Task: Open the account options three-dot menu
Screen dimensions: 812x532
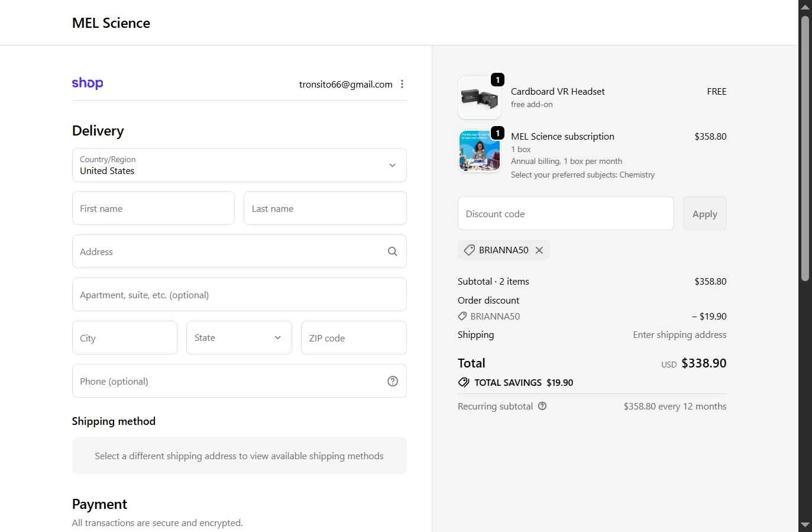Action: [402, 84]
